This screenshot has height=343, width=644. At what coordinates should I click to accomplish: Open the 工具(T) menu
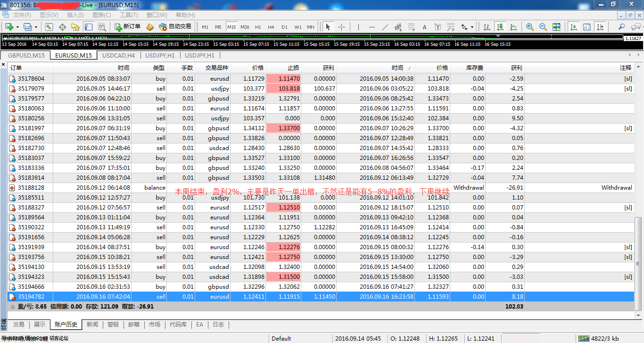129,15
